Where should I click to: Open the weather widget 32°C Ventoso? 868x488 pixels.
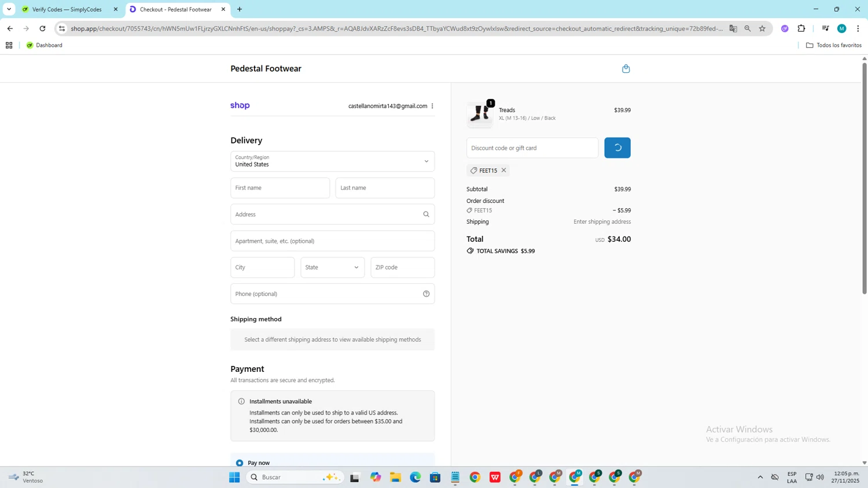click(x=25, y=477)
